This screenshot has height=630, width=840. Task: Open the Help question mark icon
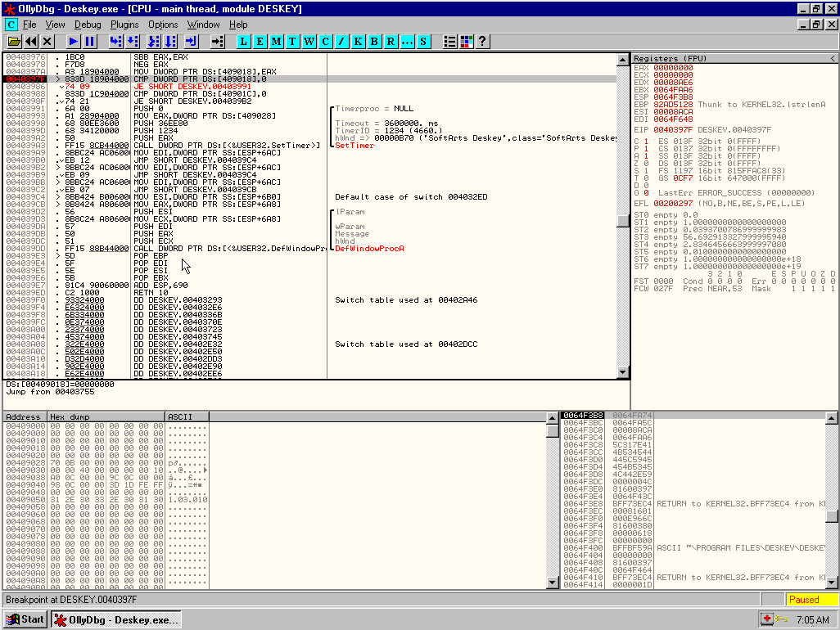click(483, 41)
